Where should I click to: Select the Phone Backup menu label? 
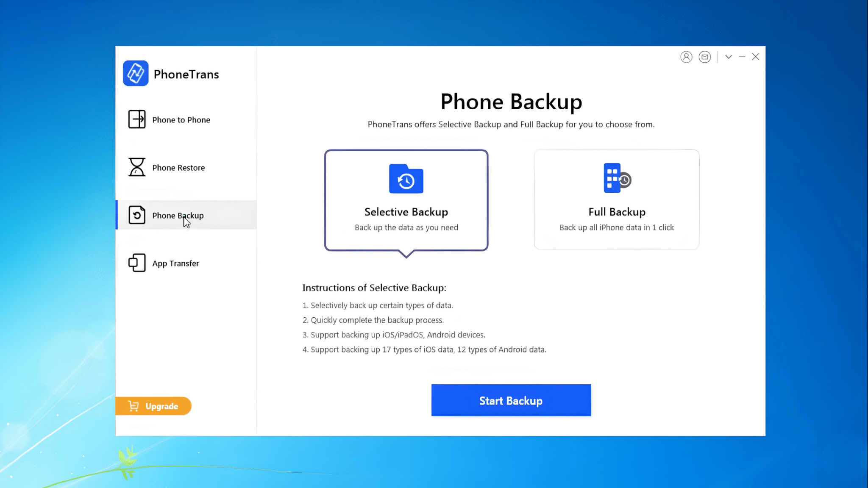178,215
